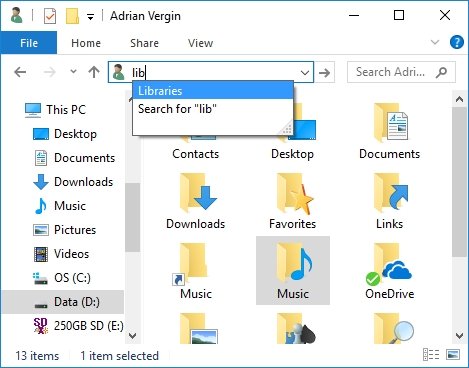Click the New folder quick access icon
This screenshot has width=469, height=368.
pos(72,16)
